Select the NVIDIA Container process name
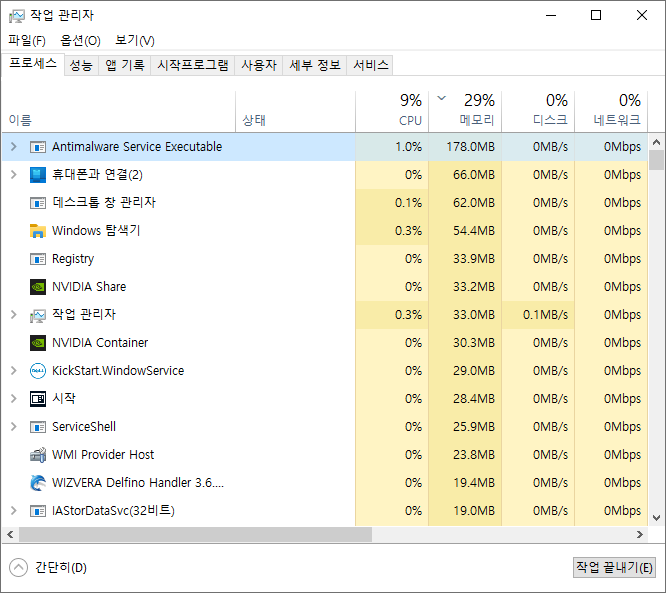The image size is (666, 593). 100,343
